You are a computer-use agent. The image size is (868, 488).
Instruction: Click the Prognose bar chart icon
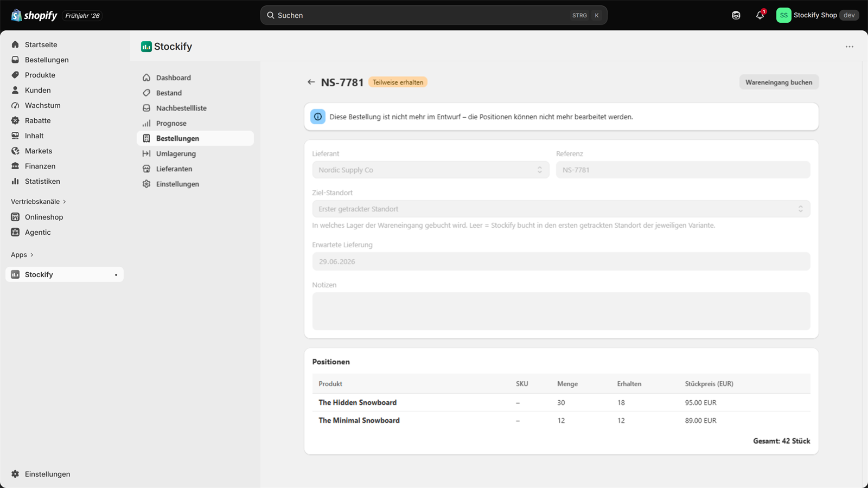pos(146,123)
